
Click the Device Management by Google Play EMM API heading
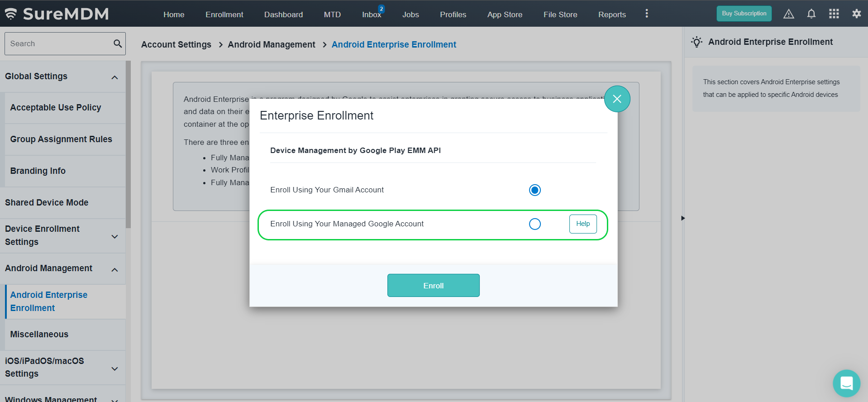355,150
